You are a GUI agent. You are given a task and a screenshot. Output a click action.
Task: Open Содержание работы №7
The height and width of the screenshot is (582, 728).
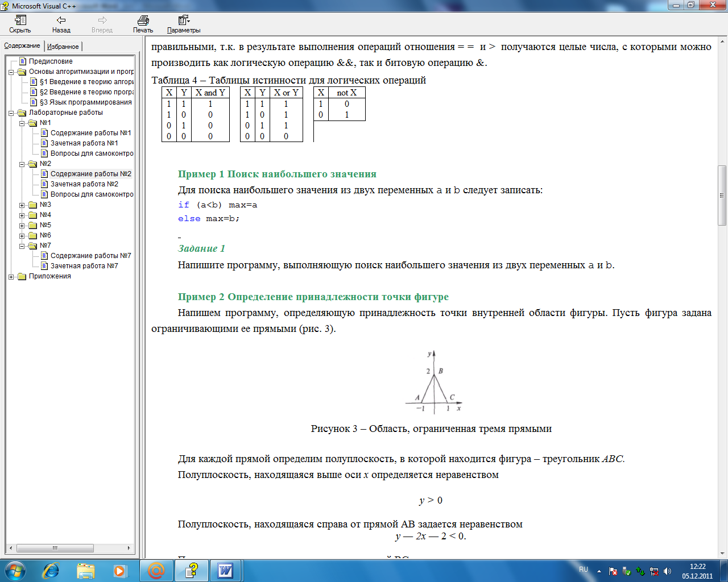point(90,256)
